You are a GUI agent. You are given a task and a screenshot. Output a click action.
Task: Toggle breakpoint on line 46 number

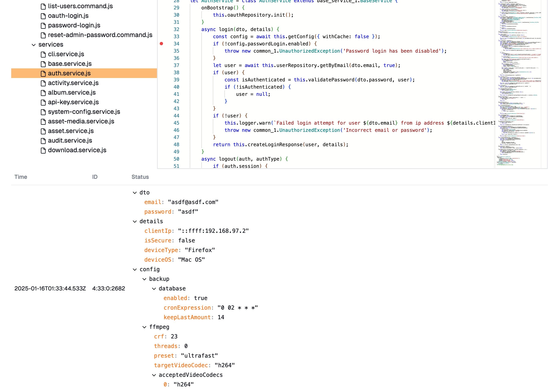[x=176, y=130]
